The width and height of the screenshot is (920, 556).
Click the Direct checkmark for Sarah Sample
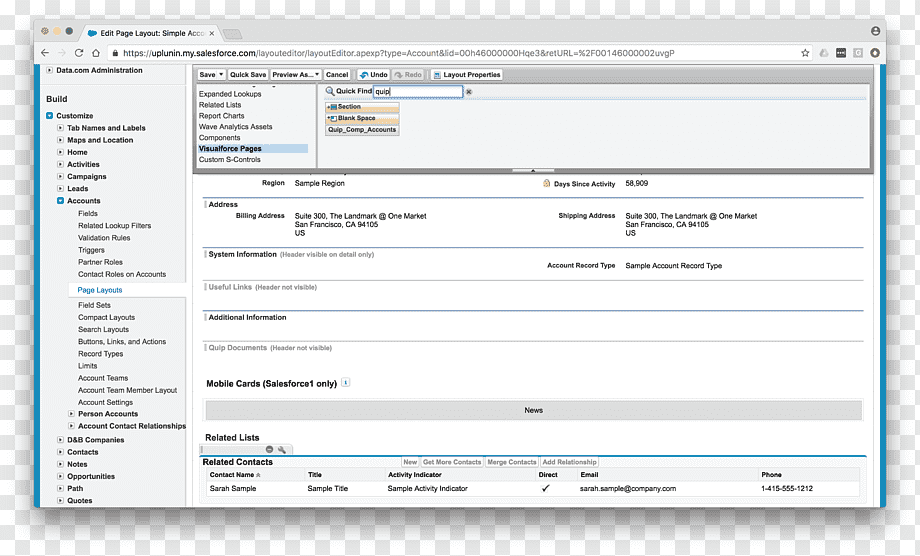[x=546, y=488]
